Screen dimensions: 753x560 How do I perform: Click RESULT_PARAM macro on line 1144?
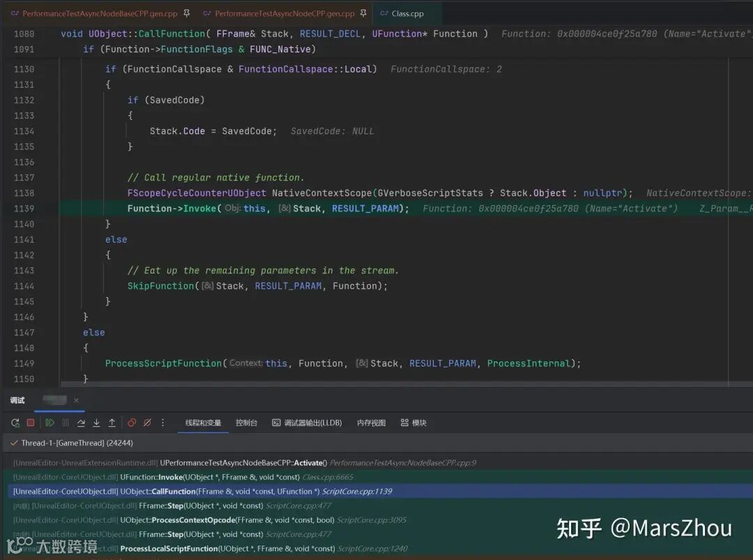tap(288, 286)
